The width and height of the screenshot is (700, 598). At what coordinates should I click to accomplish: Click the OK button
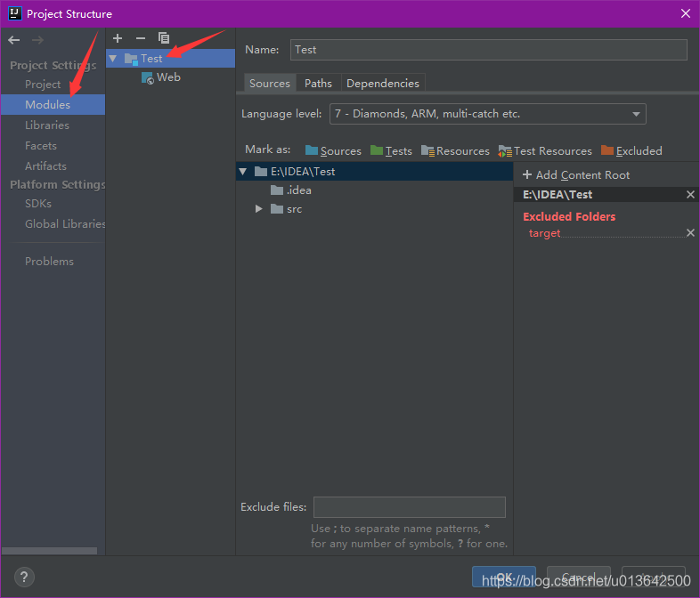[x=504, y=577]
